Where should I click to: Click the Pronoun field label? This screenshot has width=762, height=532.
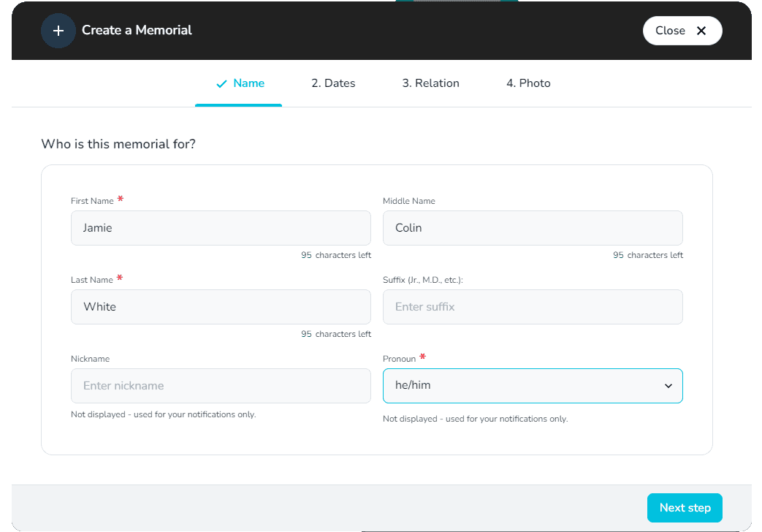click(x=399, y=359)
